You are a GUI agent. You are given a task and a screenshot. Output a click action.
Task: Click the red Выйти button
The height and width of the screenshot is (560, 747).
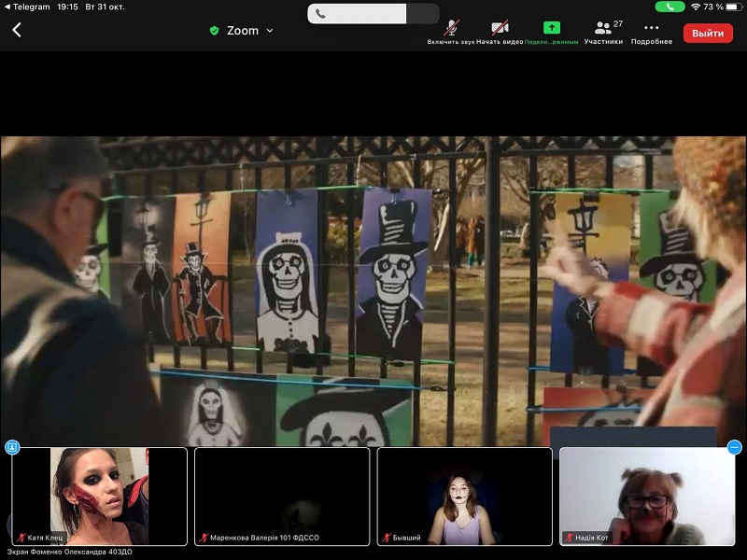coord(708,33)
